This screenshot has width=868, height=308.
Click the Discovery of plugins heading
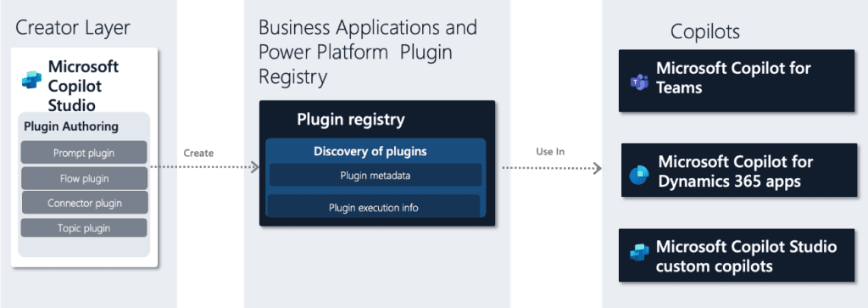(x=370, y=151)
